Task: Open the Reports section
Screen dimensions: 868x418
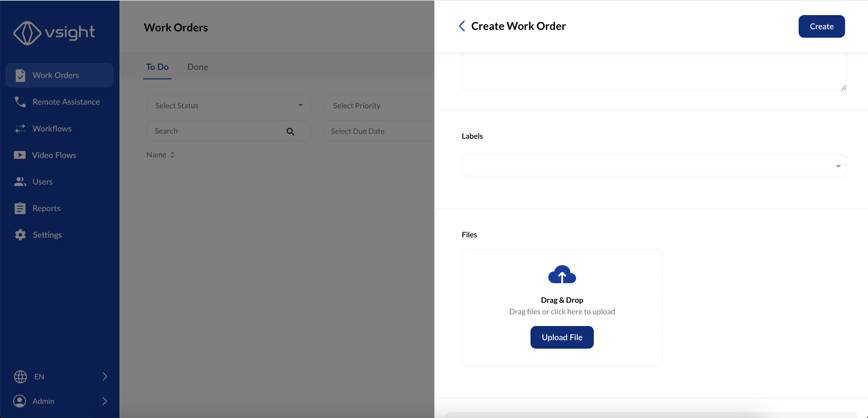Action: point(60,208)
